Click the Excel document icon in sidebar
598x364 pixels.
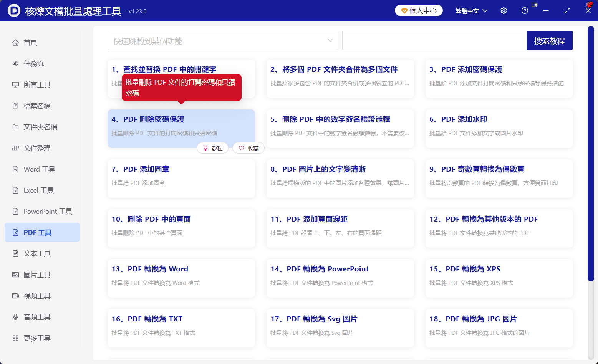point(15,190)
